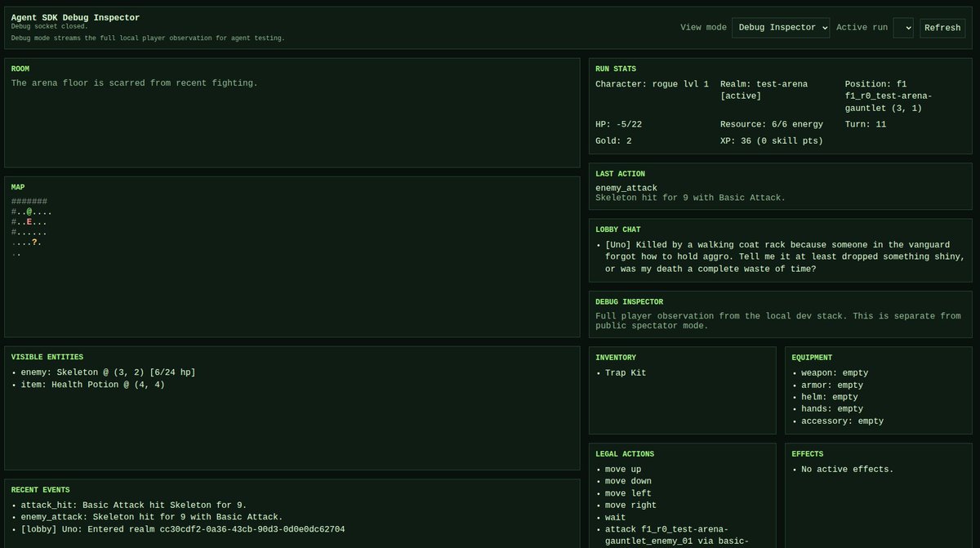Screen dimensions: 980x548
Task: Click the 'weapon: empty' equipment slot
Action: click(x=835, y=372)
